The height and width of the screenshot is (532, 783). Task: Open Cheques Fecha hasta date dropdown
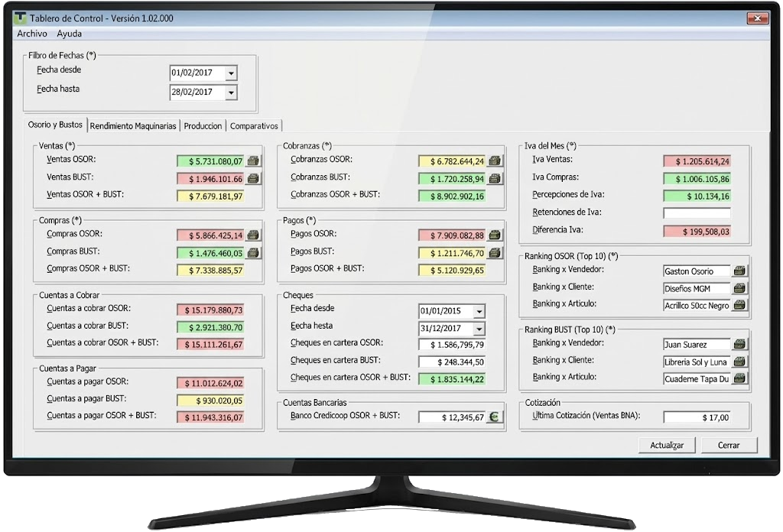(x=479, y=329)
